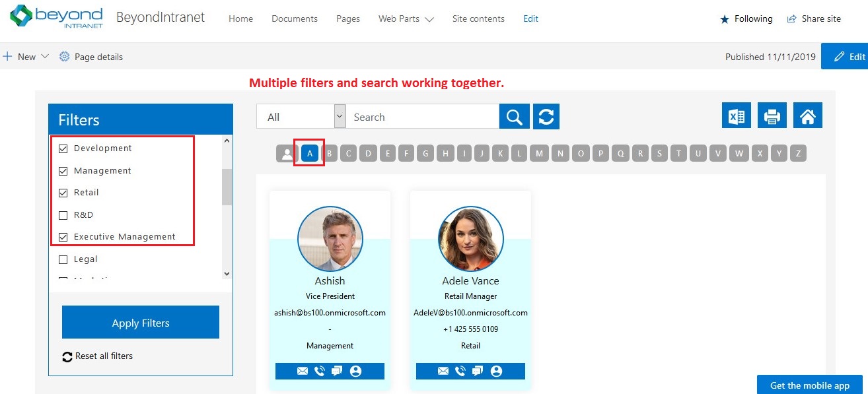Enable the R&D filter checkbox
Screen dimensions: 868x394
pyautogui.click(x=63, y=214)
